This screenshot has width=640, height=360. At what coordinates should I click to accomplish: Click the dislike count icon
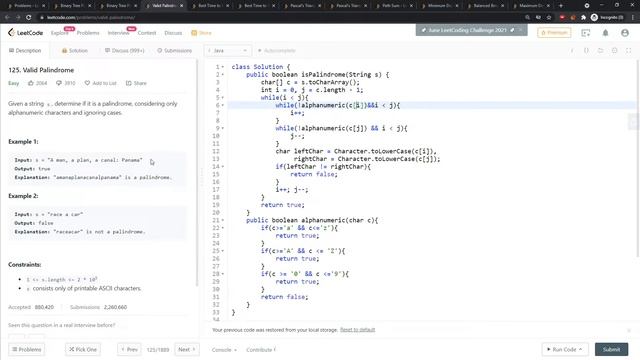[59, 83]
